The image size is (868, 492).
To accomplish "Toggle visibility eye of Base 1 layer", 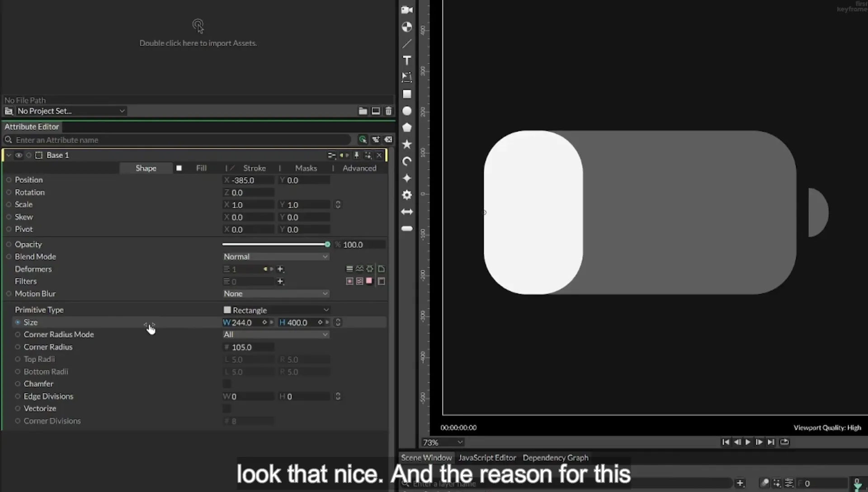I will click(19, 155).
